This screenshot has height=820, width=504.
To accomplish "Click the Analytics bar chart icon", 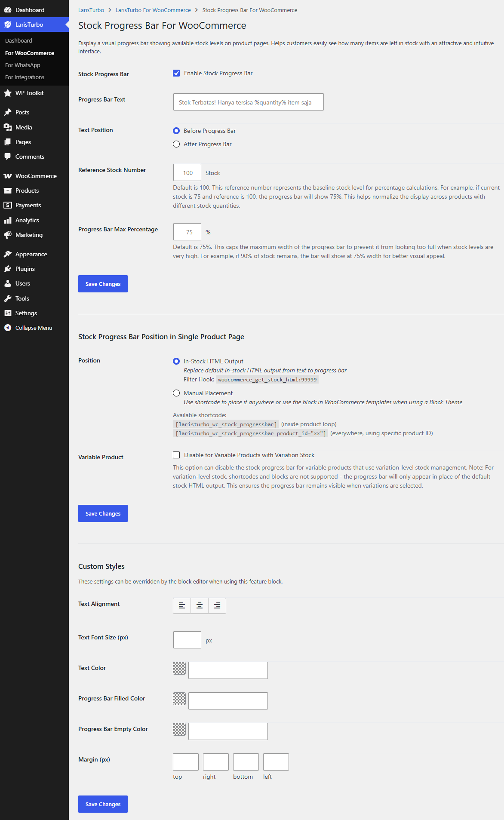I will [x=8, y=220].
